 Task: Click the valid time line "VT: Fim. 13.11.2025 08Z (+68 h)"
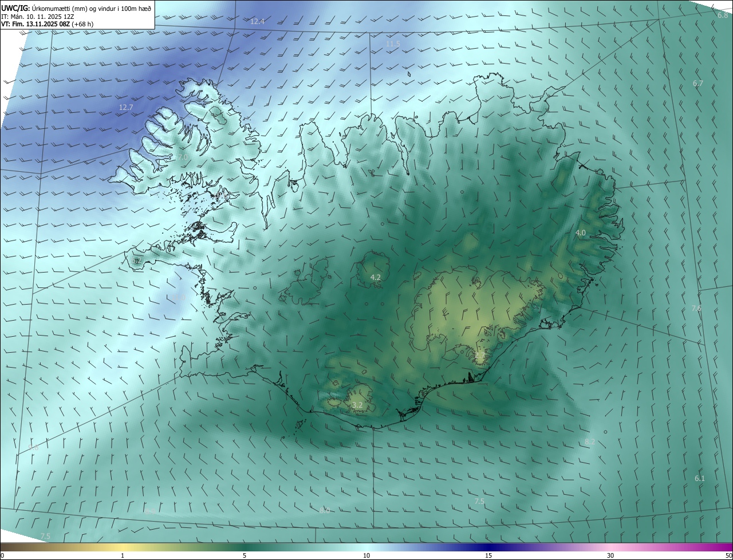coord(47,24)
